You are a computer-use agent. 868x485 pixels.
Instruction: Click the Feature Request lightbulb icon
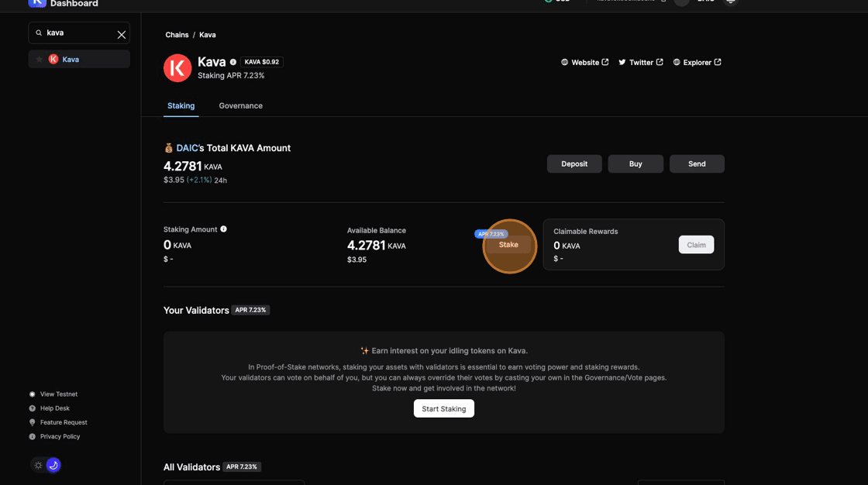tap(33, 422)
